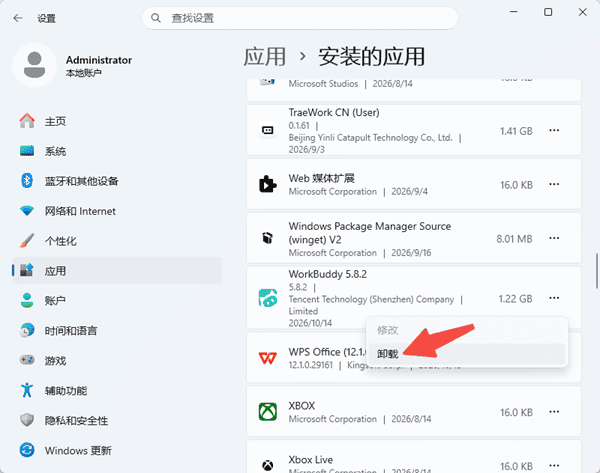This screenshot has width=600, height=473.
Task: Click the 应用 sidebar icon
Action: point(27,270)
